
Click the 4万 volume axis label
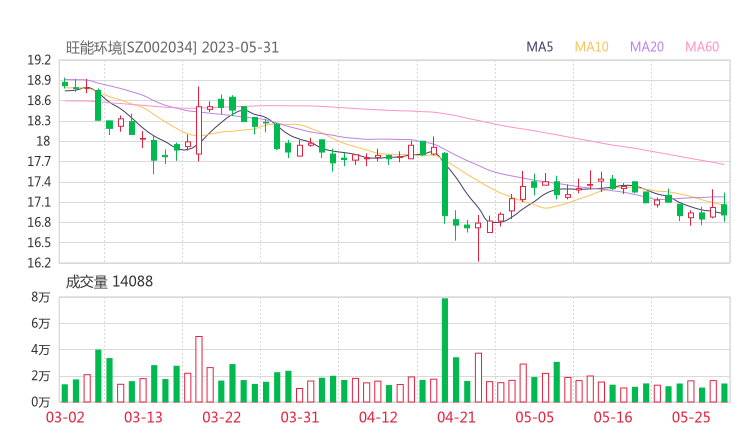[x=41, y=350]
